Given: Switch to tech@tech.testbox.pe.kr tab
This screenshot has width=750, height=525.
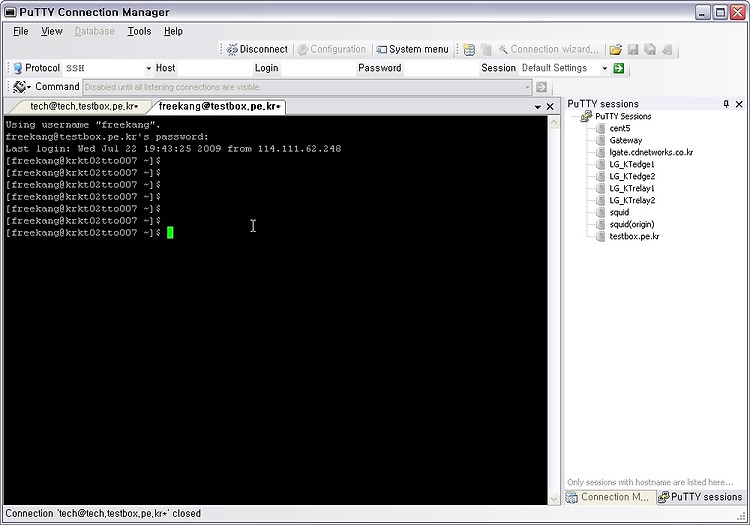Looking at the screenshot, I should coord(84,106).
